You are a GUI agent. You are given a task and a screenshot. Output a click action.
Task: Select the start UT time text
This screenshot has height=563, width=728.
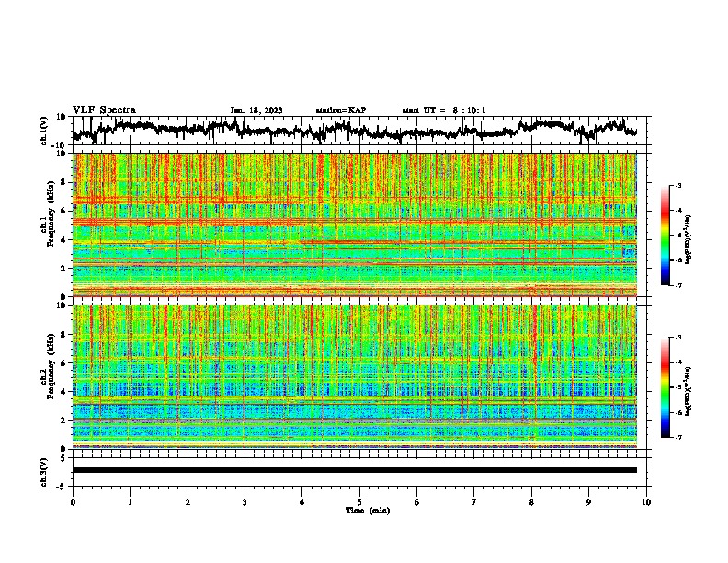(444, 110)
